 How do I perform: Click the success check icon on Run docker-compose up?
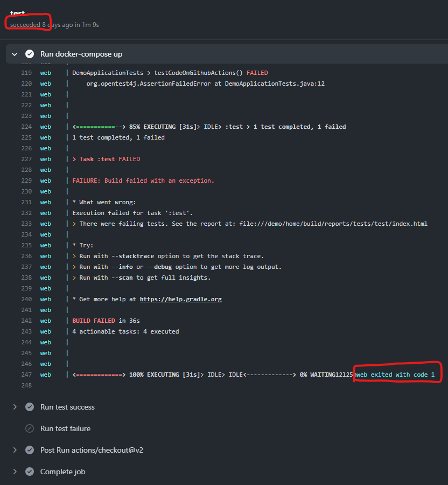click(30, 54)
